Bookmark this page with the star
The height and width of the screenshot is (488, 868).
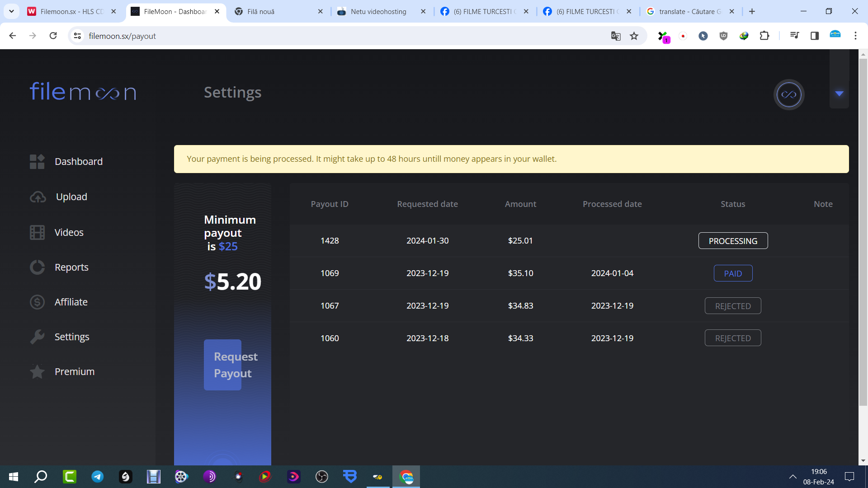click(x=634, y=36)
